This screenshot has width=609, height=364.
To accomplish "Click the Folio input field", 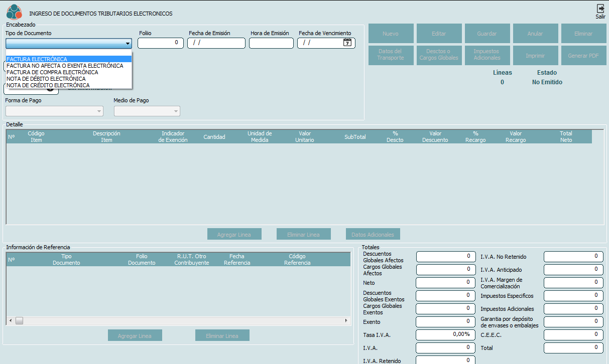I will pos(160,43).
